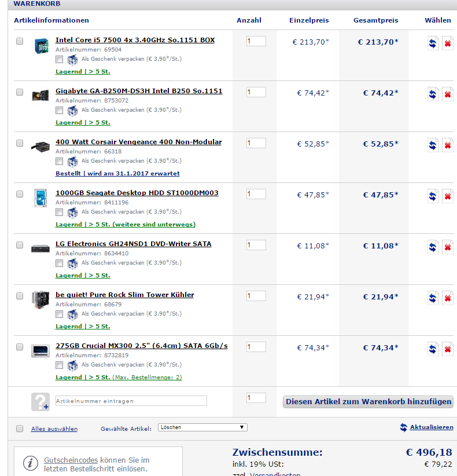The height and width of the screenshot is (476, 457).
Task: Click quantity field for Crucial MX300
Action: [x=256, y=347]
